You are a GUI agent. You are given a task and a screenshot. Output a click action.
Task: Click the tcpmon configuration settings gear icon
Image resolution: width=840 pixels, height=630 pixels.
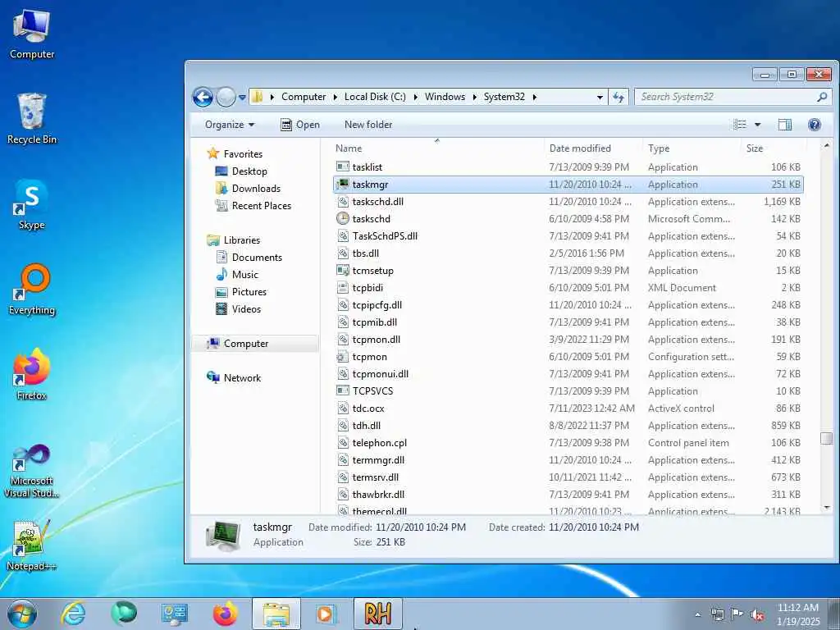343,357
